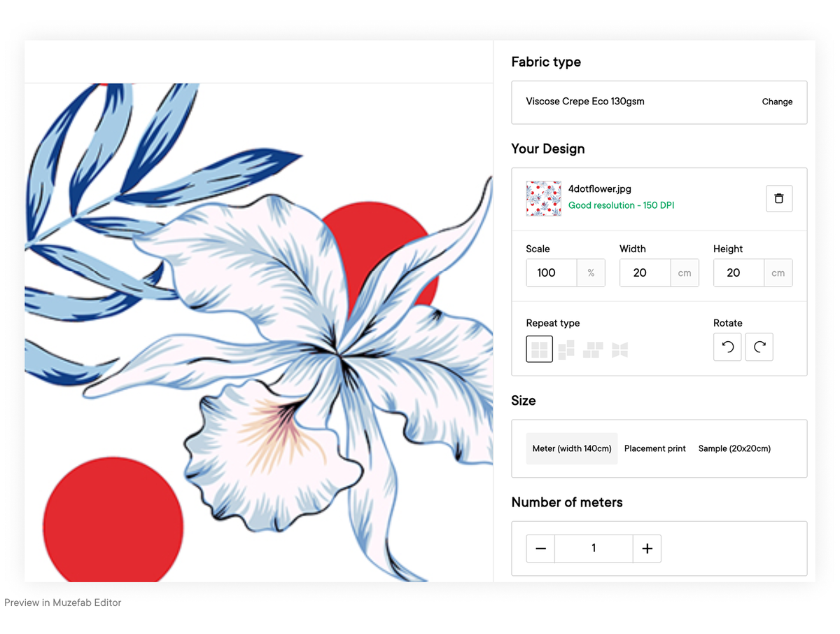
Task: Decrease number of meters with minus
Action: [x=540, y=549]
